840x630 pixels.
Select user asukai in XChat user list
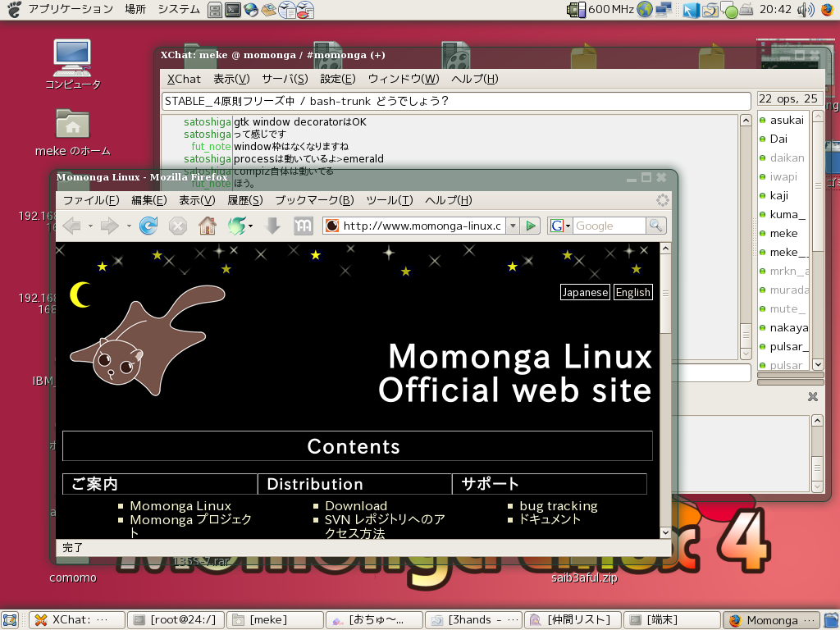tap(787, 120)
